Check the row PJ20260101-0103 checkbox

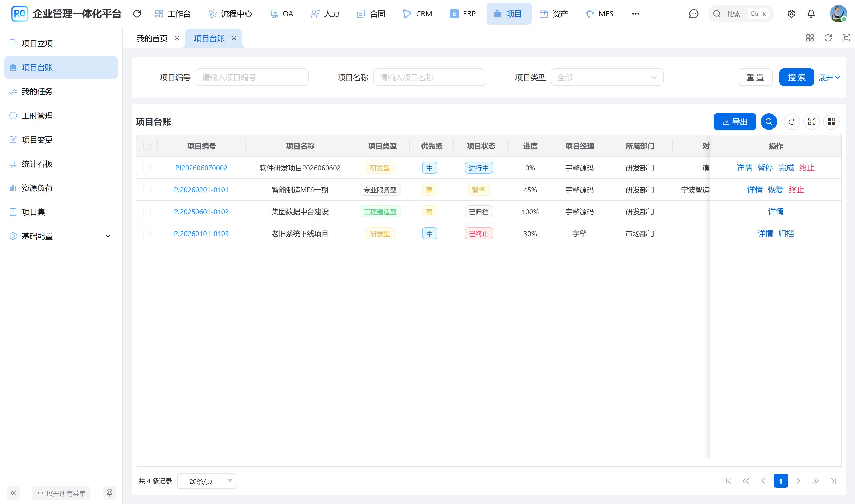click(147, 233)
